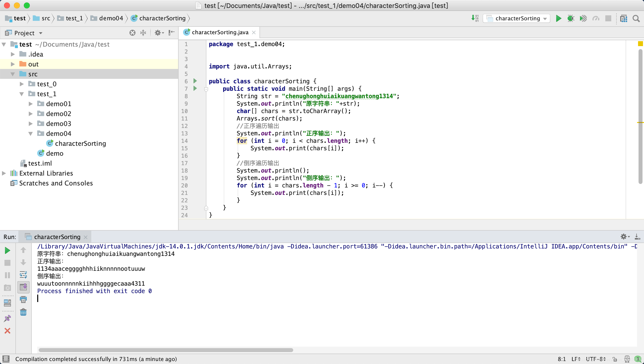Viewport: 644px width, 364px height.
Task: Toggle tool window buttons in the status bar corner
Action: 6,359
